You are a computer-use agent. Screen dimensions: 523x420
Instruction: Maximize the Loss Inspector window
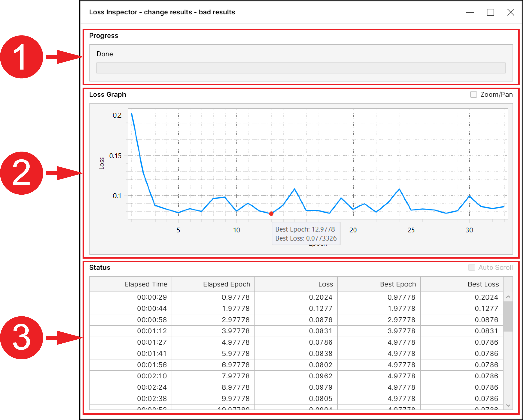[491, 12]
